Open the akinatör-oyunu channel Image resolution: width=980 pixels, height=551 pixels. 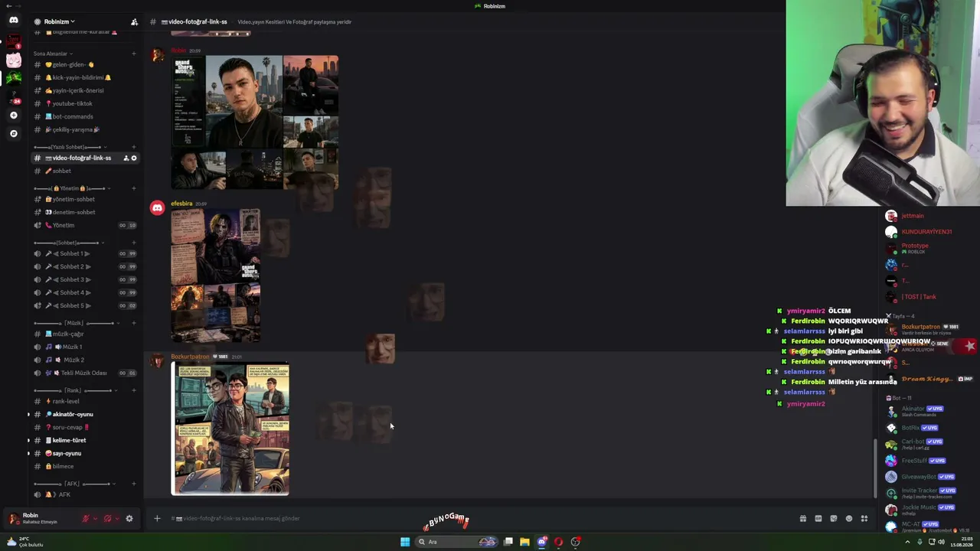click(84, 415)
